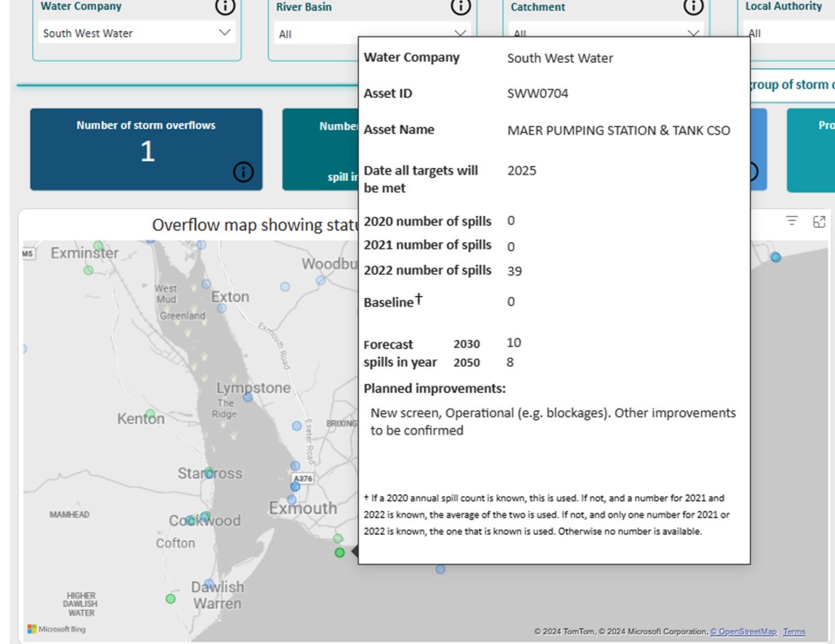Click the Catchment dropdown chevron
Image resolution: width=835 pixels, height=644 pixels.
(693, 33)
